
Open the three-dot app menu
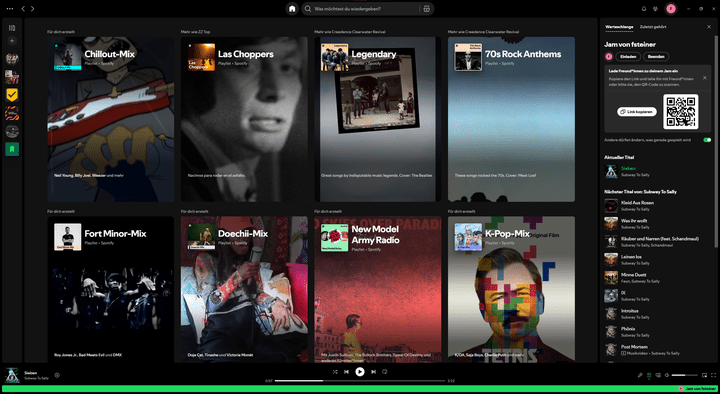click(x=10, y=9)
